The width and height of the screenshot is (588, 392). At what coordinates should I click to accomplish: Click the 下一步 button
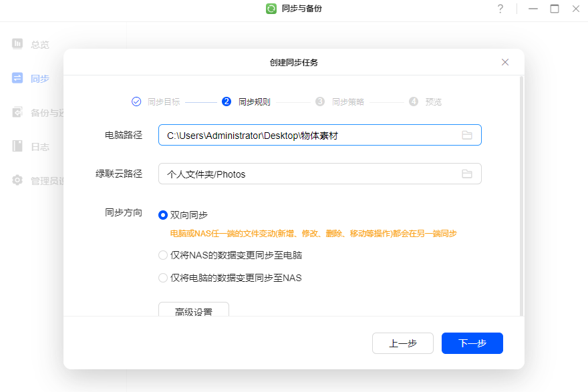pos(472,343)
